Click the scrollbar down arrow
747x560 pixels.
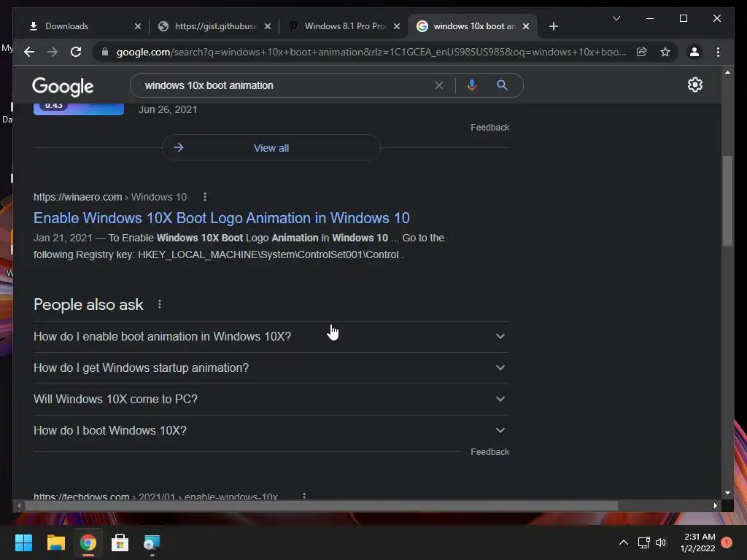(x=727, y=493)
